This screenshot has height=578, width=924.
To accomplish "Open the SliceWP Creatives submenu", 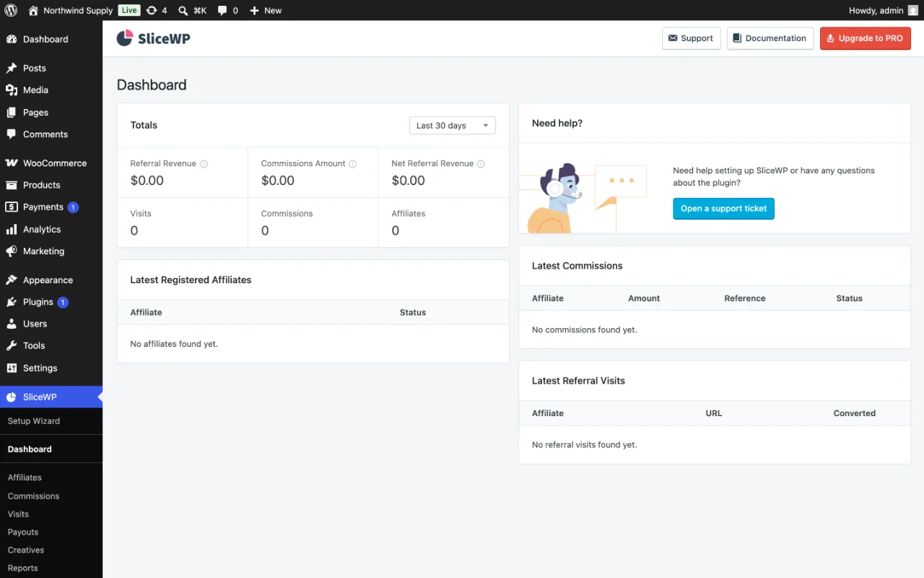I will (26, 551).
